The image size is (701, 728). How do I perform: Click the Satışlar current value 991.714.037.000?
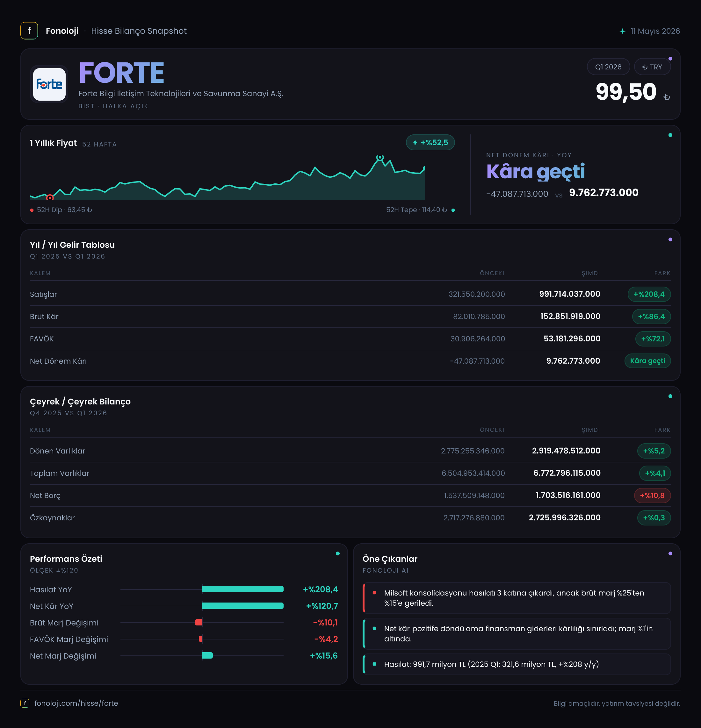click(569, 294)
